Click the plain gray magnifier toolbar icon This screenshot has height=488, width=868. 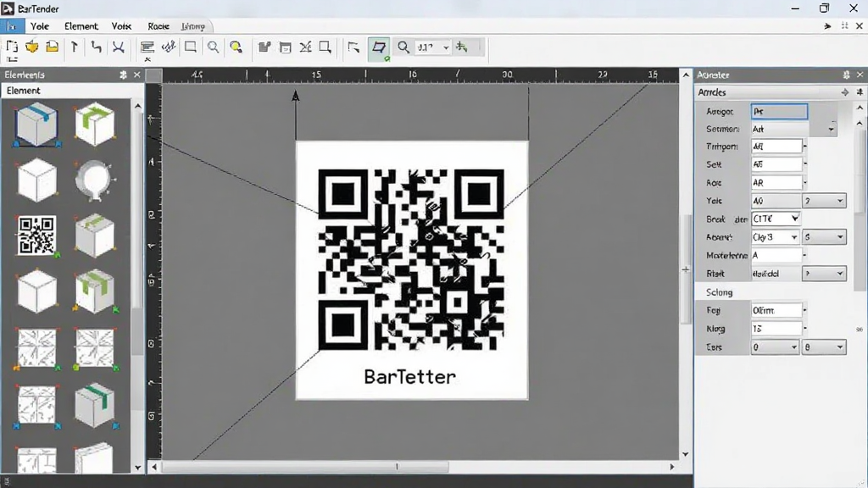[x=213, y=47]
